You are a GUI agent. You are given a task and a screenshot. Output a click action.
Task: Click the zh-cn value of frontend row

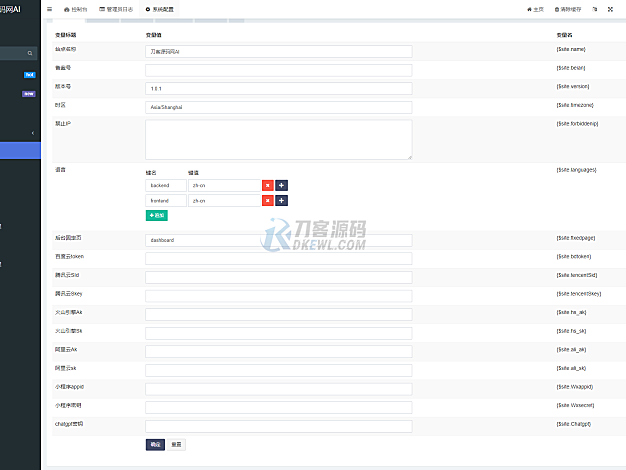(x=224, y=200)
